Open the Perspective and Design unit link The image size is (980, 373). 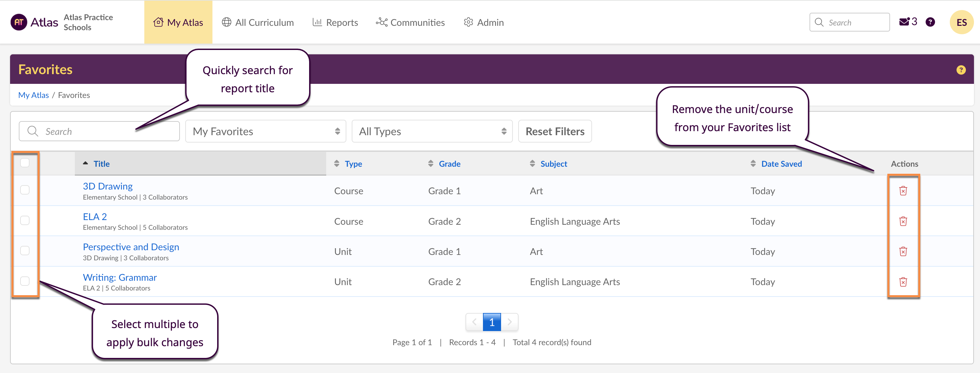(x=131, y=247)
